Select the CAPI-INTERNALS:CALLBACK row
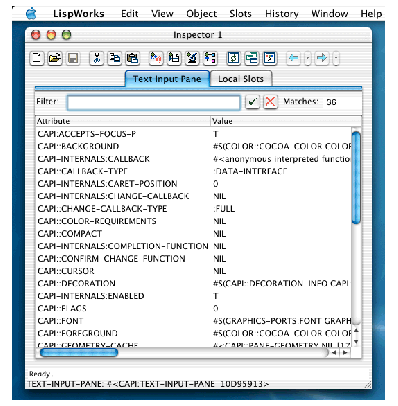The width and height of the screenshot is (398, 406). (194, 159)
